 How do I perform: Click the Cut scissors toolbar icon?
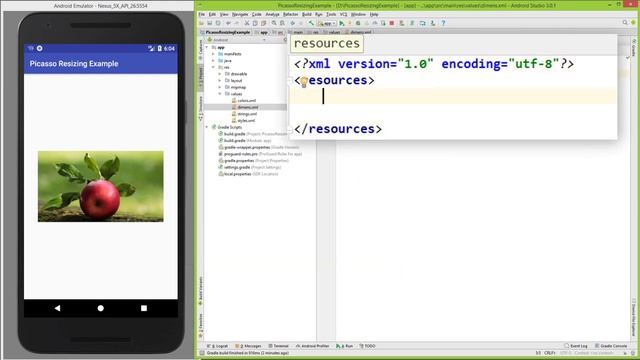tap(247, 23)
